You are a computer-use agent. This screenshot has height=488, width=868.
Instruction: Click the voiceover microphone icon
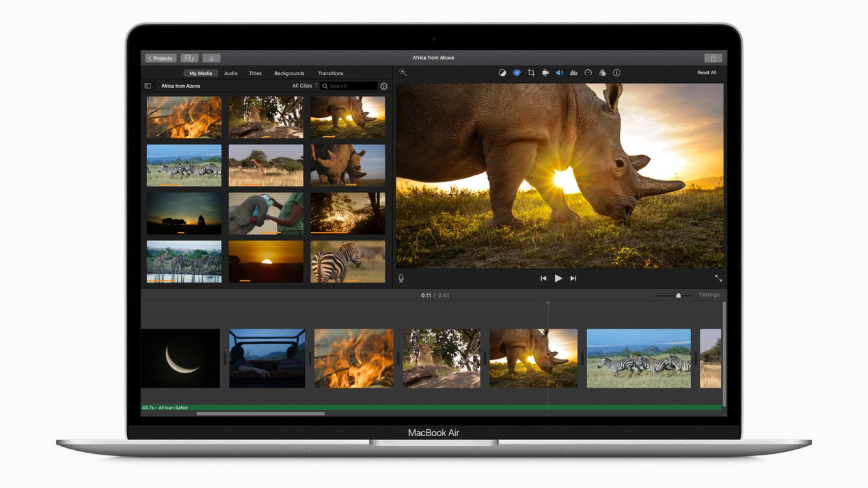click(x=401, y=278)
